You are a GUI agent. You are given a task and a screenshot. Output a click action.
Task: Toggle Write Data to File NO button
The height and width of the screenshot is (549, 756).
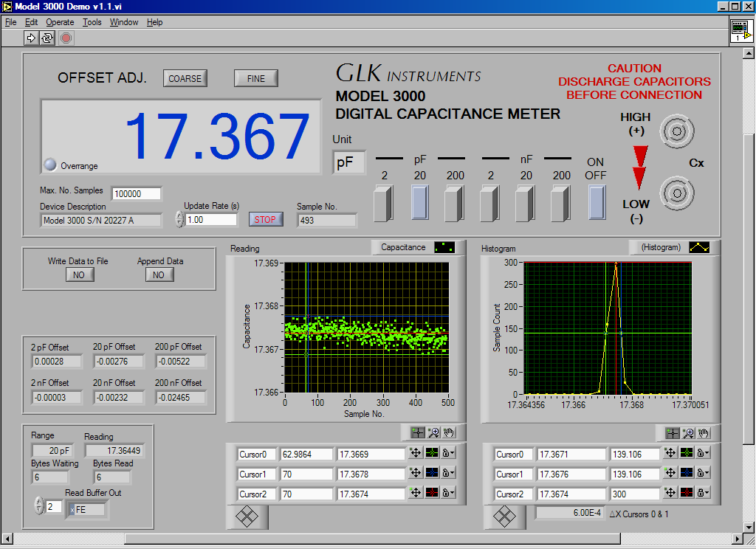(x=79, y=274)
